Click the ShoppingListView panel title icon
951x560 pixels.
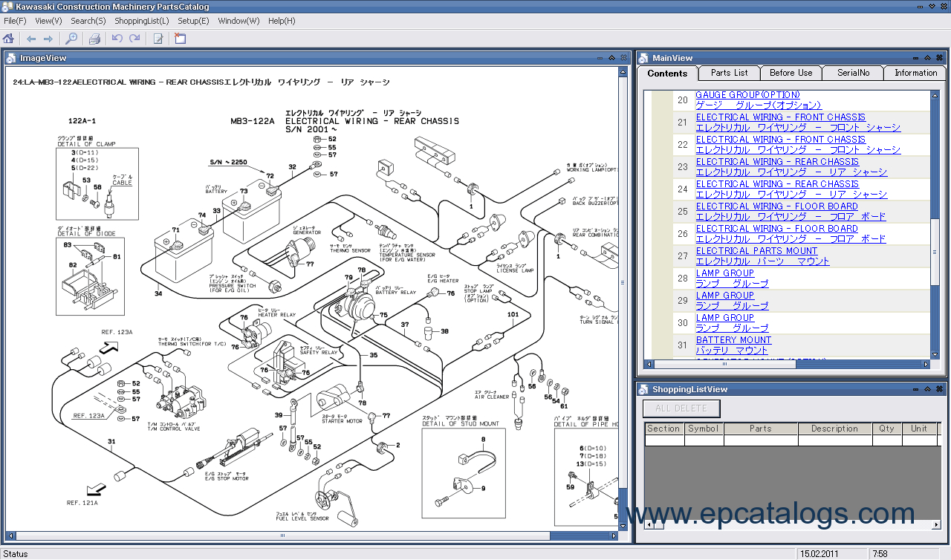point(643,389)
